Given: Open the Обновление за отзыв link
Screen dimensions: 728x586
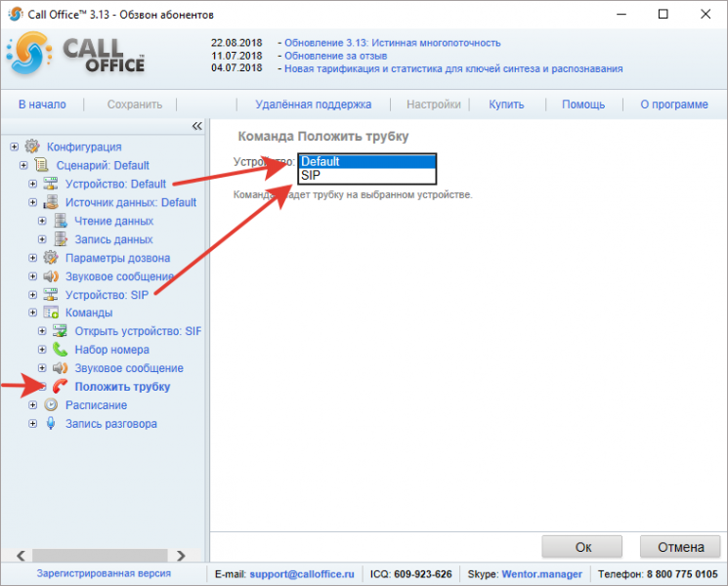Looking at the screenshot, I should (336, 56).
